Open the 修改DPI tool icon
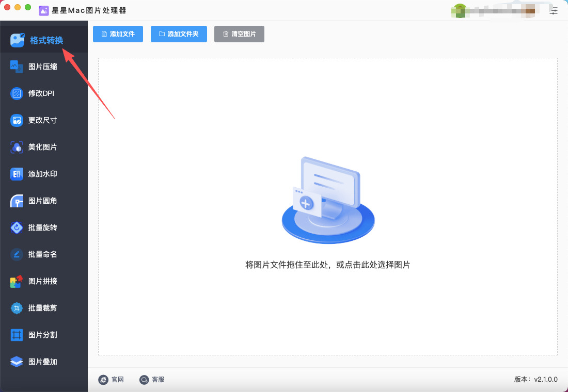 pos(17,93)
